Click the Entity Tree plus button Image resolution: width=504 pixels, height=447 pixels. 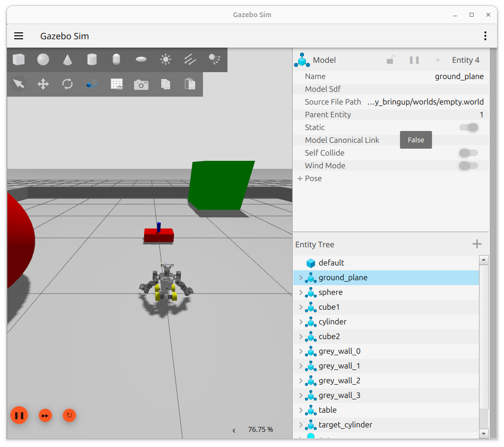coord(477,244)
